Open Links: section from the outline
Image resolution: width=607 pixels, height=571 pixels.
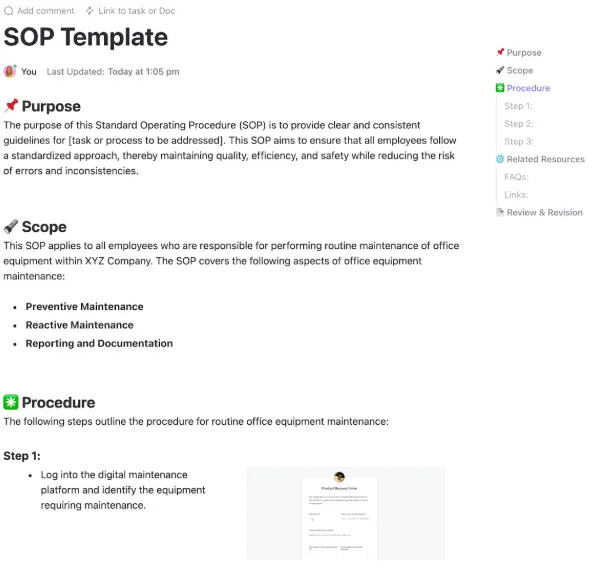pos(516,195)
